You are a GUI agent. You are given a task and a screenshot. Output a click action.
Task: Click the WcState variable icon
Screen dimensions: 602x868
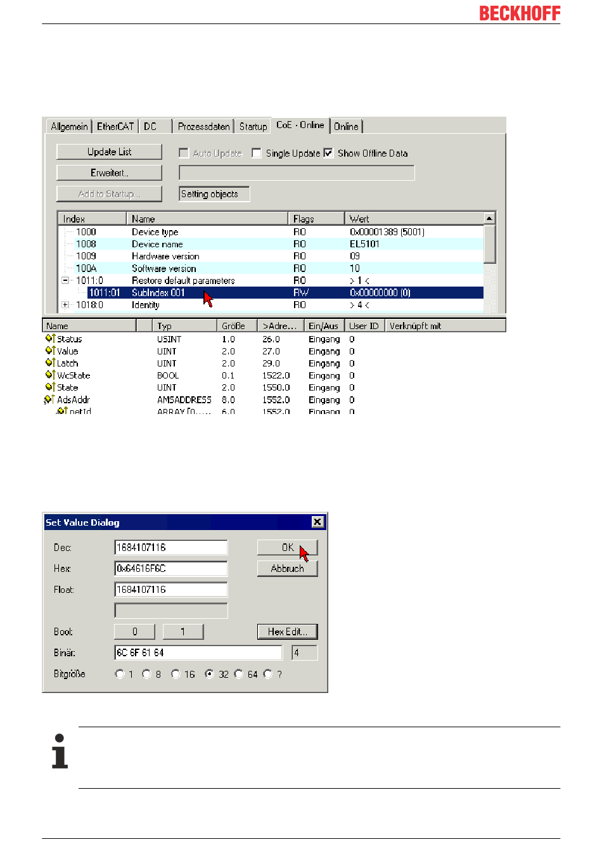coord(50,375)
